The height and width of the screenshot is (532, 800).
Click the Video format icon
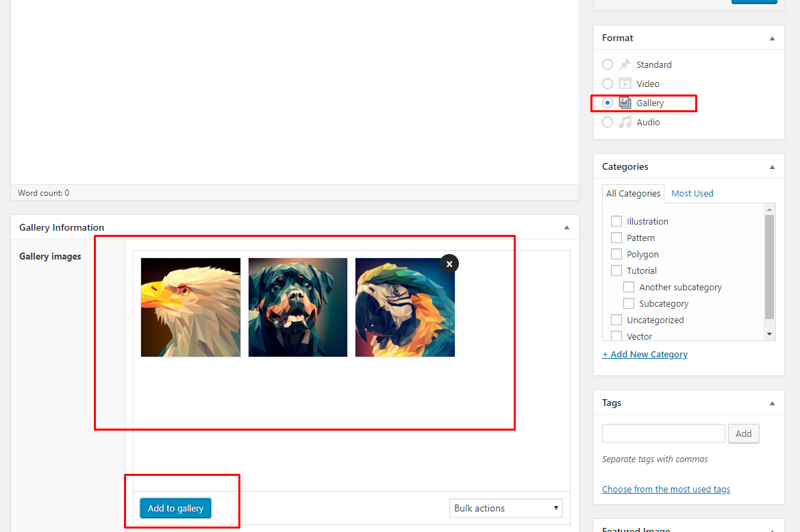(x=625, y=84)
